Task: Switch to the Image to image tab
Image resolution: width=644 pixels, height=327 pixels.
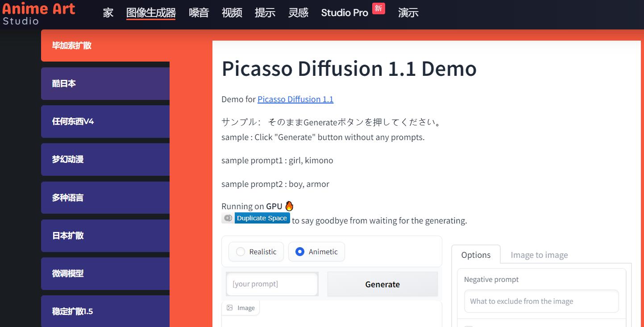Action: point(539,255)
